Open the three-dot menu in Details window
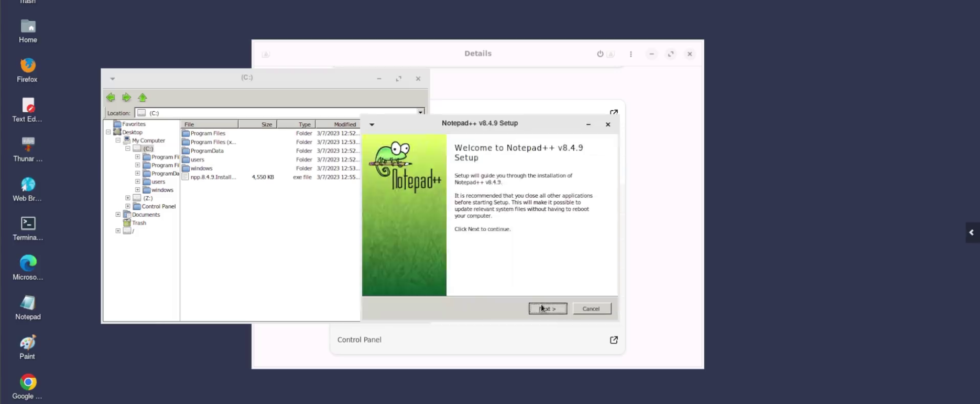Screen dimensions: 980x404 (x=631, y=54)
